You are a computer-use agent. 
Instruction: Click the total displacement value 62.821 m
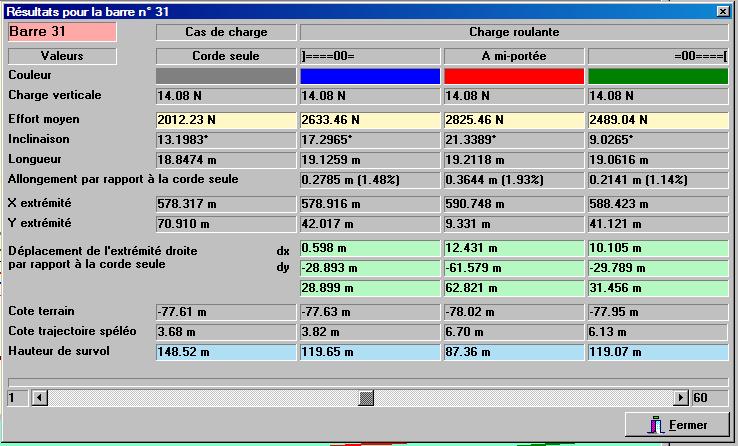pos(514,288)
